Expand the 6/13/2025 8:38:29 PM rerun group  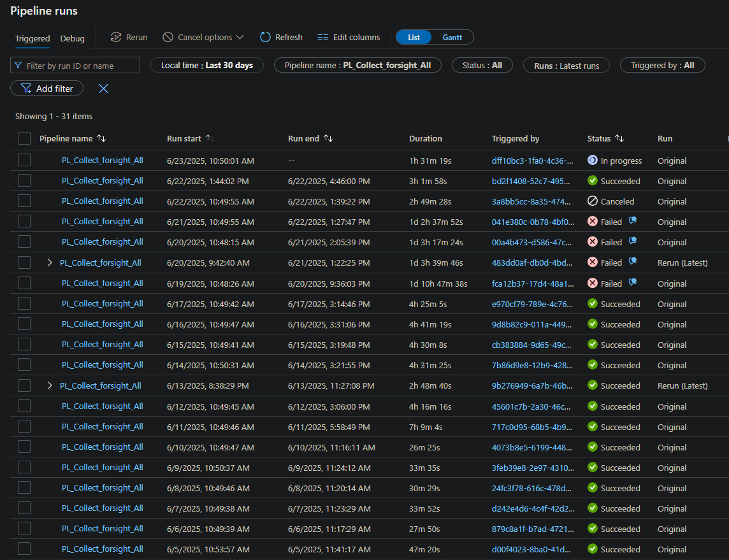pyautogui.click(x=50, y=385)
